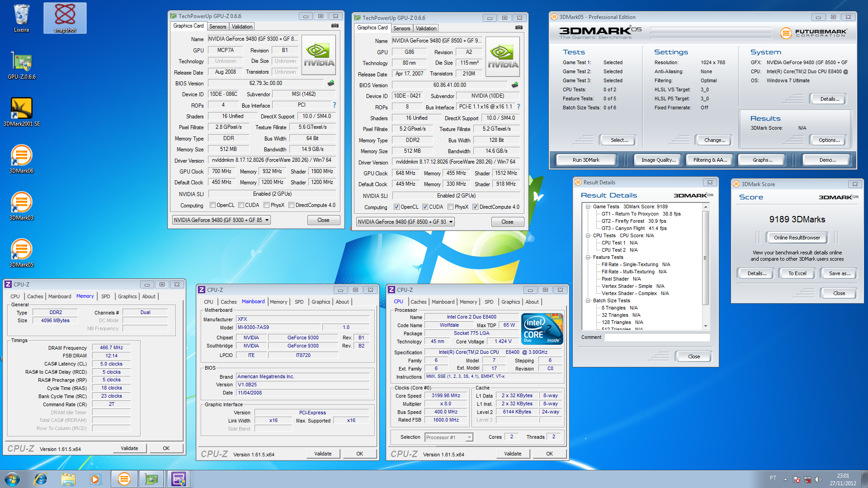
Task: Click Online ResultBrowser button
Action: coord(797,238)
